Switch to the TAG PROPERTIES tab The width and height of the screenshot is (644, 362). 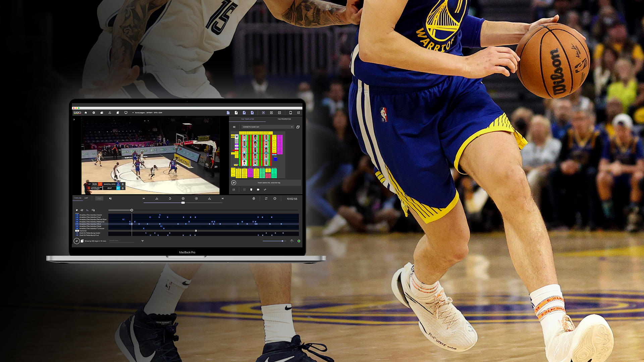(285, 119)
